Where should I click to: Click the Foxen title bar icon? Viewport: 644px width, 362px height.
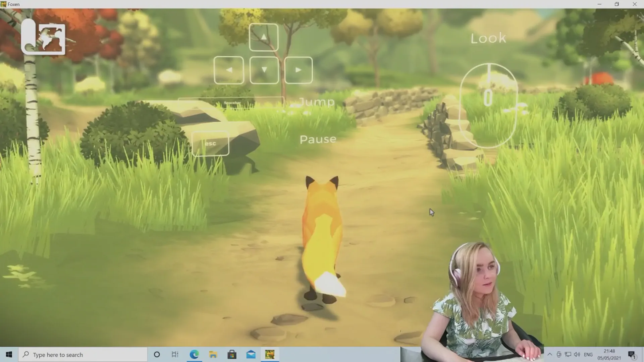(3, 4)
